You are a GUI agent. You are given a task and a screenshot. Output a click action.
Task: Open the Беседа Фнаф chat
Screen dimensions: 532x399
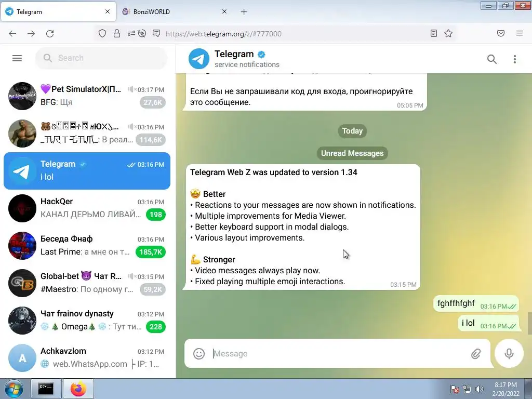[87, 246]
